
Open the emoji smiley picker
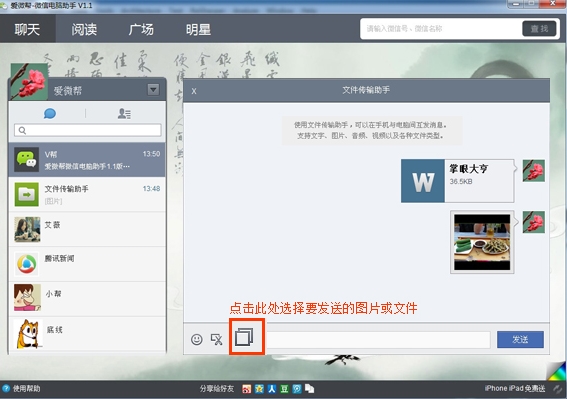pyautogui.click(x=197, y=339)
